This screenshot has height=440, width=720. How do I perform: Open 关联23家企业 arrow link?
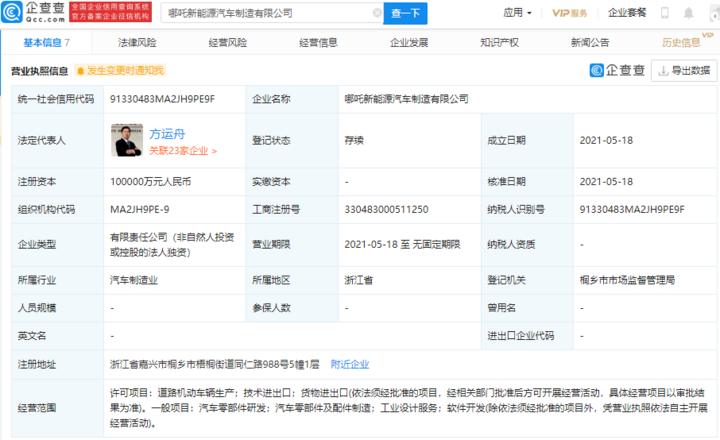pos(182,151)
